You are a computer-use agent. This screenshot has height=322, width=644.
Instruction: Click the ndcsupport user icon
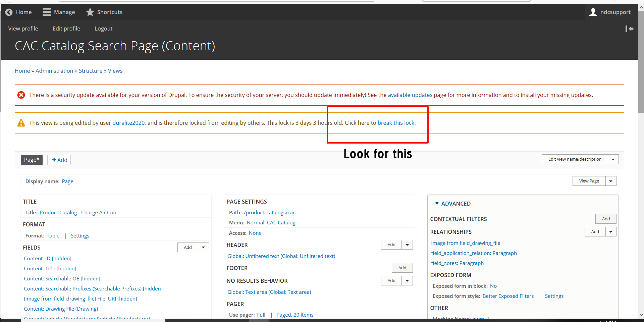point(593,12)
